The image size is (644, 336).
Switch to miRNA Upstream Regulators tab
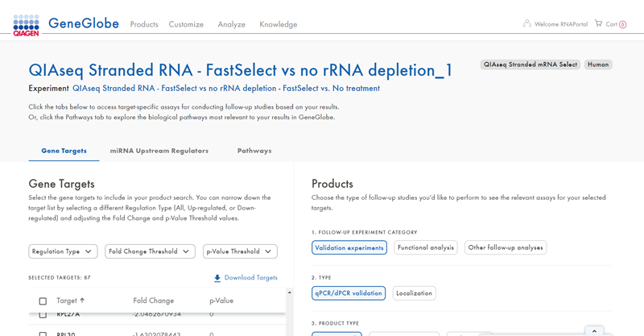(159, 151)
